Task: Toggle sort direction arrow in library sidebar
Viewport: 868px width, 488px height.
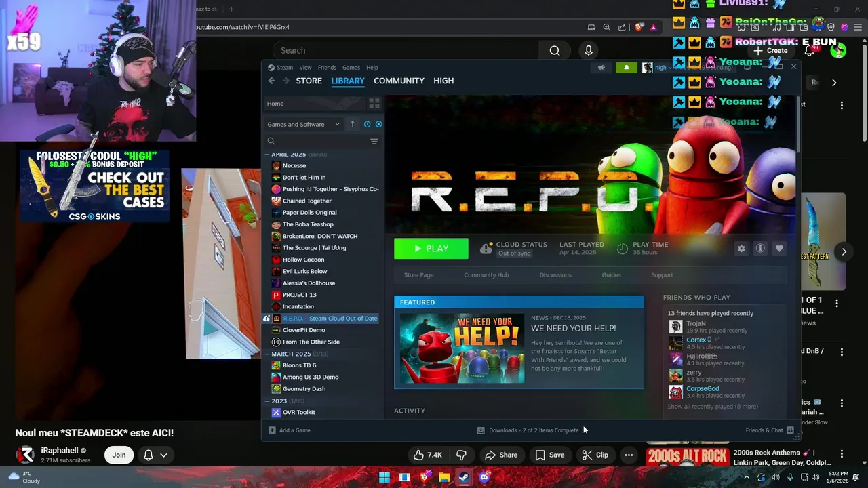Action: click(x=352, y=124)
